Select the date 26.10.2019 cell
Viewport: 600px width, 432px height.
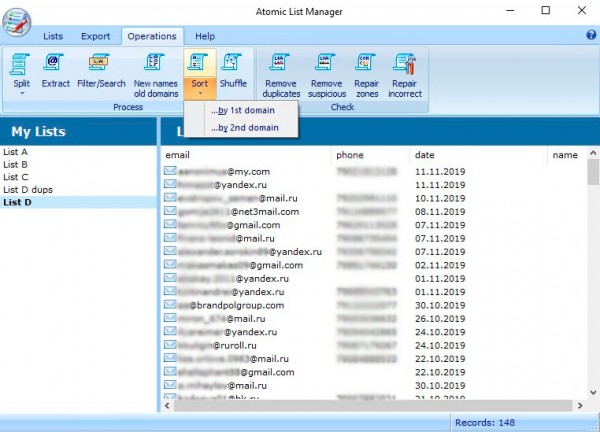[440, 319]
